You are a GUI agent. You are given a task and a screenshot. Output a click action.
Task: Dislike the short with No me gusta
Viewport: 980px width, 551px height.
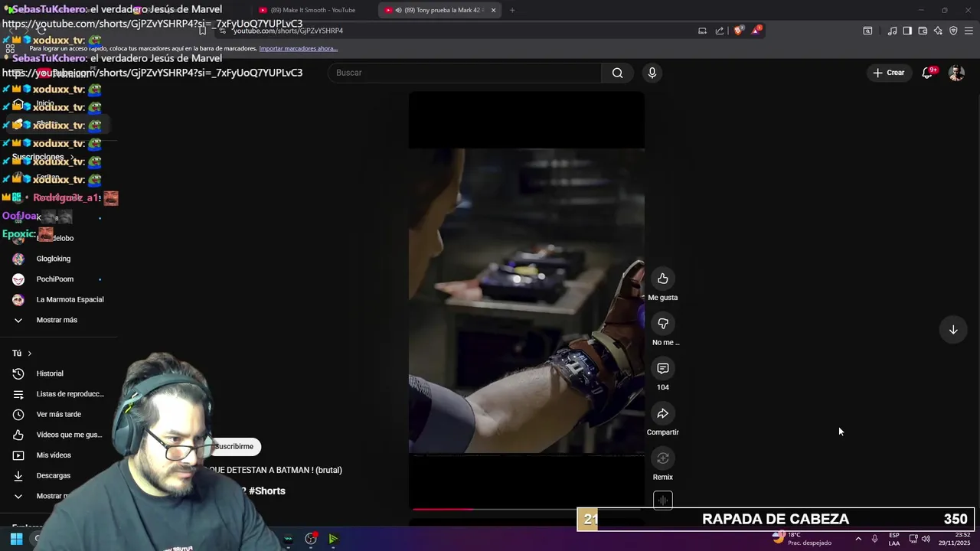click(x=663, y=324)
